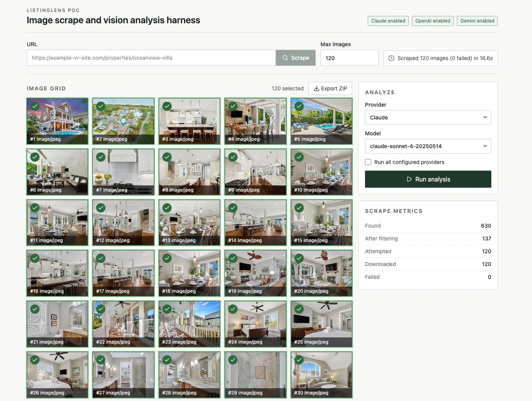
Task: Focus the URL input field
Action: [151, 58]
